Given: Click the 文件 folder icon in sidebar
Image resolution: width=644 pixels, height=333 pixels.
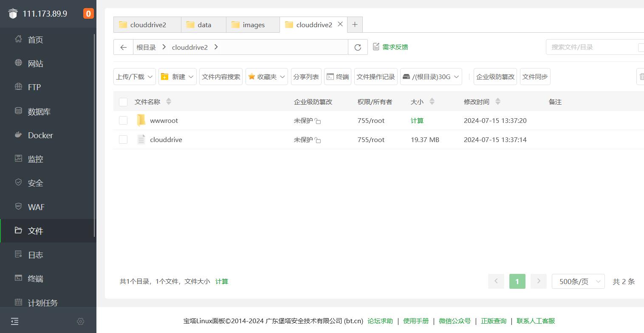Looking at the screenshot, I should click(18, 230).
